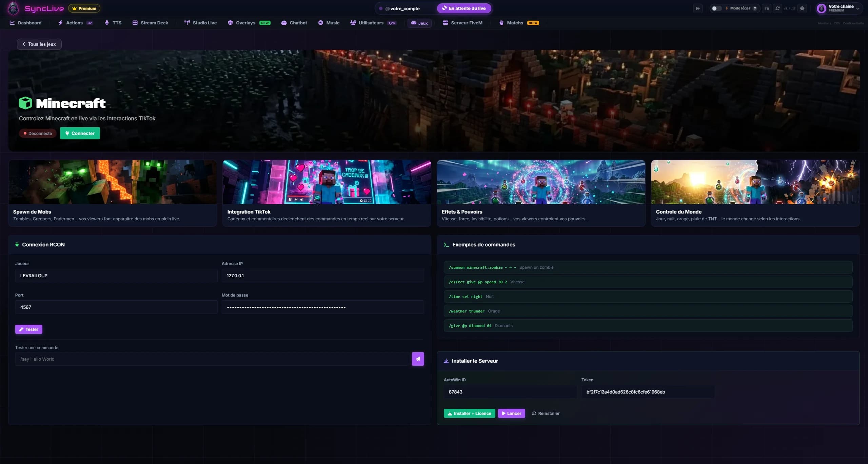This screenshot has width=868, height=464.
Task: Click the Votre chaîne profile avatar
Action: tap(821, 8)
